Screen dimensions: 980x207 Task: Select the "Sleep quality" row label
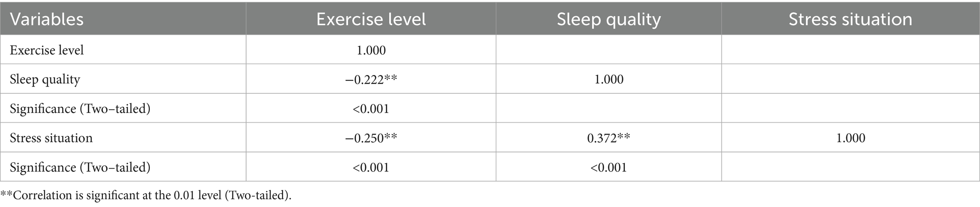point(45,79)
